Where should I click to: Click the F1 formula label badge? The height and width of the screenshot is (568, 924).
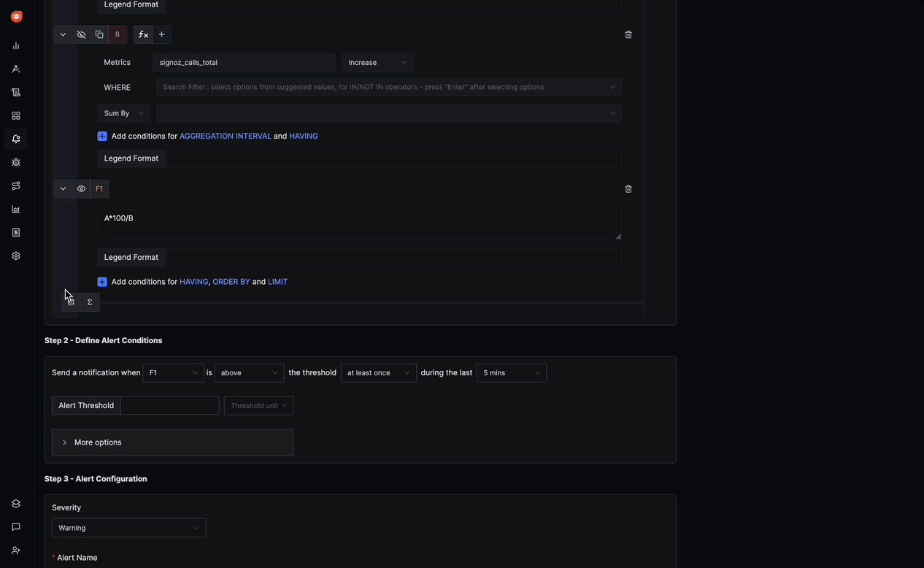point(99,188)
